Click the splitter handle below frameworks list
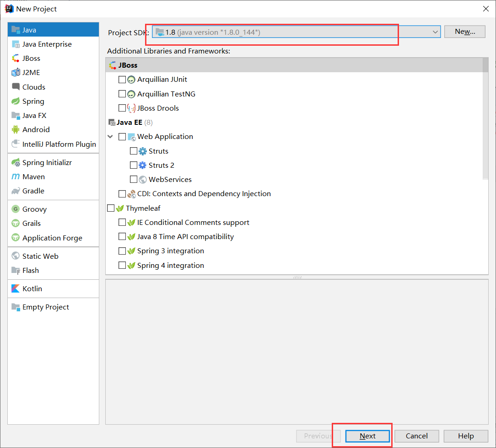Image resolution: width=496 pixels, height=448 pixels. [x=297, y=277]
